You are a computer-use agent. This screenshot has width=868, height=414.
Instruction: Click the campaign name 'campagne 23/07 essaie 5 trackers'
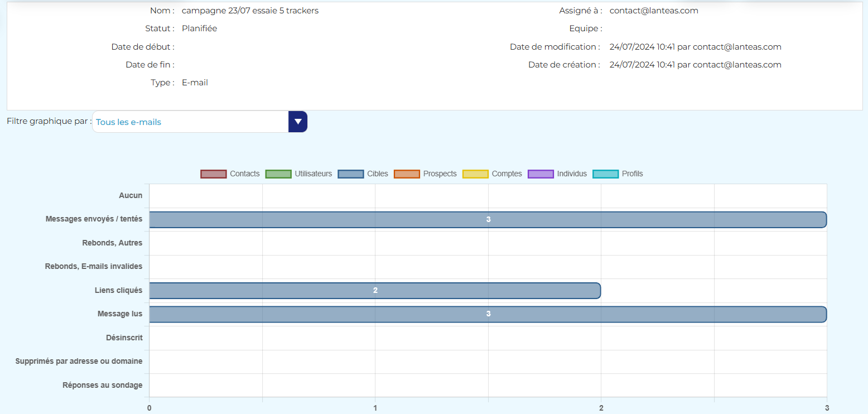250,11
